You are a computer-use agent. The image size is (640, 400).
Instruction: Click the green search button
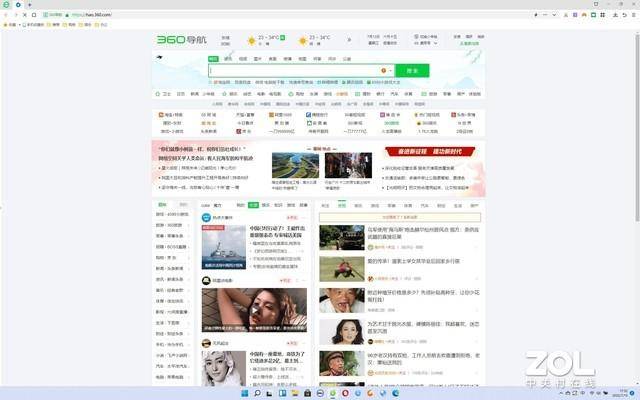click(412, 71)
